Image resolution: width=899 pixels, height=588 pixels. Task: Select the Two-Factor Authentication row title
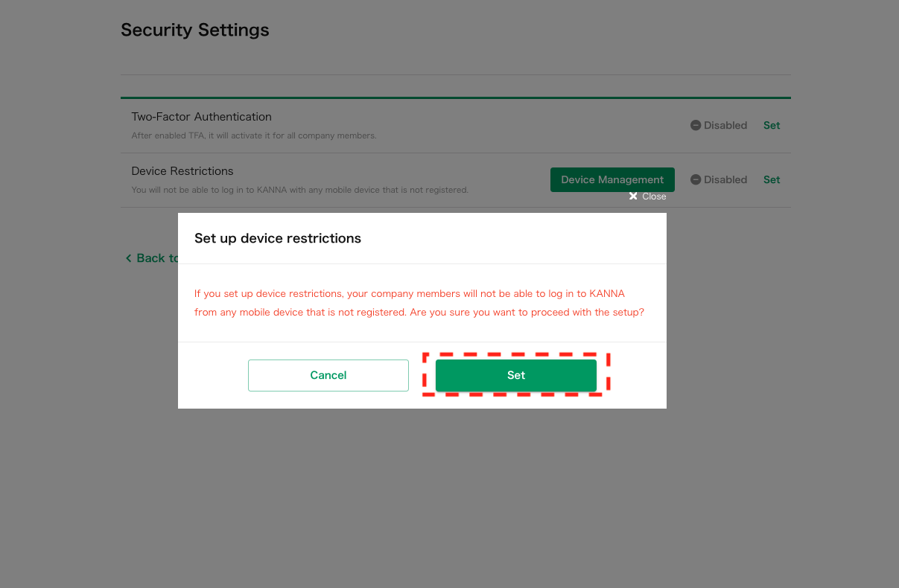[201, 117]
